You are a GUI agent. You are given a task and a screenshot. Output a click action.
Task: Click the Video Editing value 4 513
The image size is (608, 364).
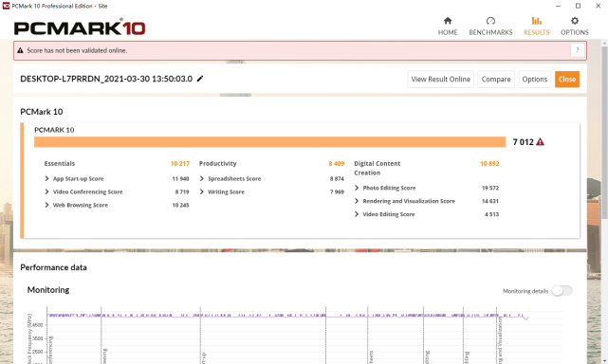tap(491, 214)
